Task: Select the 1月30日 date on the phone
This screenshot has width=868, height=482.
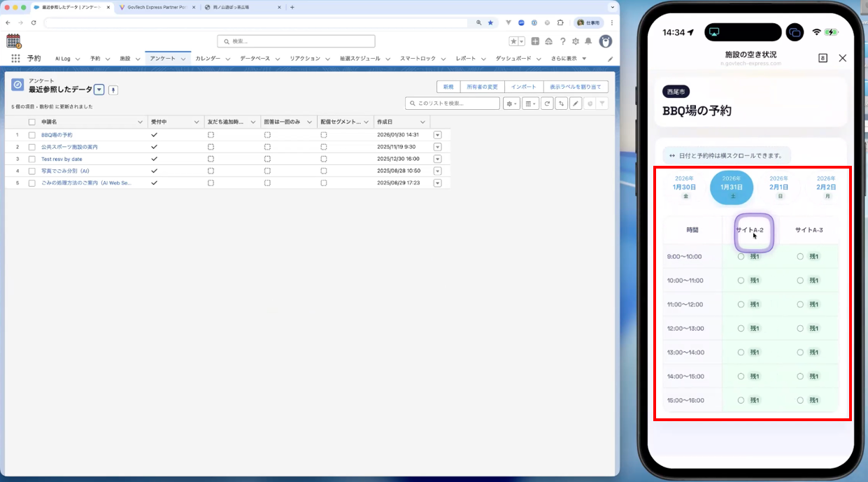Action: pos(685,187)
